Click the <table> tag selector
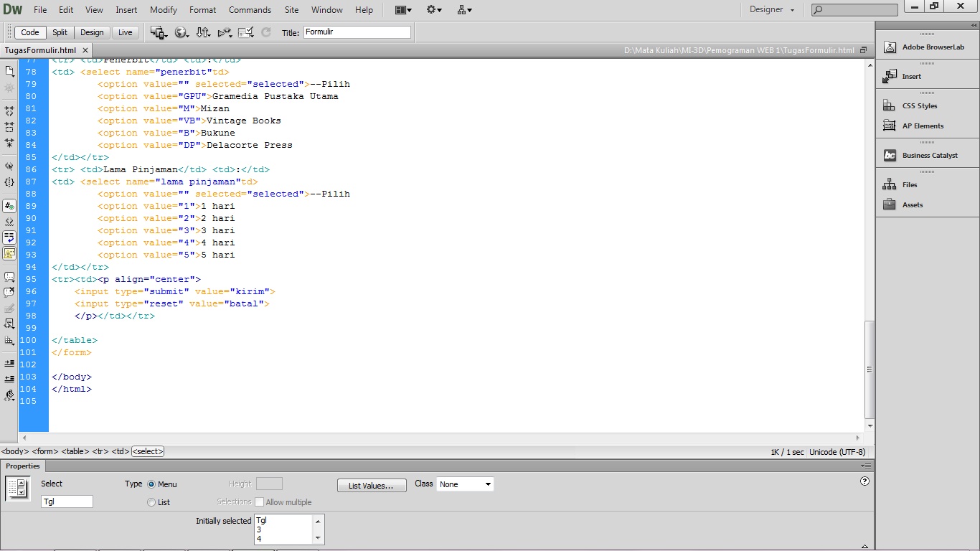 pyautogui.click(x=75, y=451)
